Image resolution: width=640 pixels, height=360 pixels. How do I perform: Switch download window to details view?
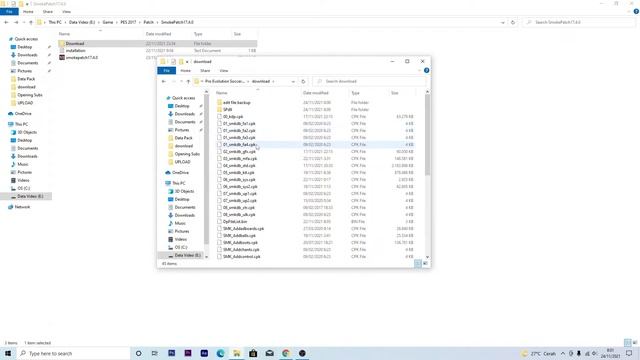click(418, 264)
